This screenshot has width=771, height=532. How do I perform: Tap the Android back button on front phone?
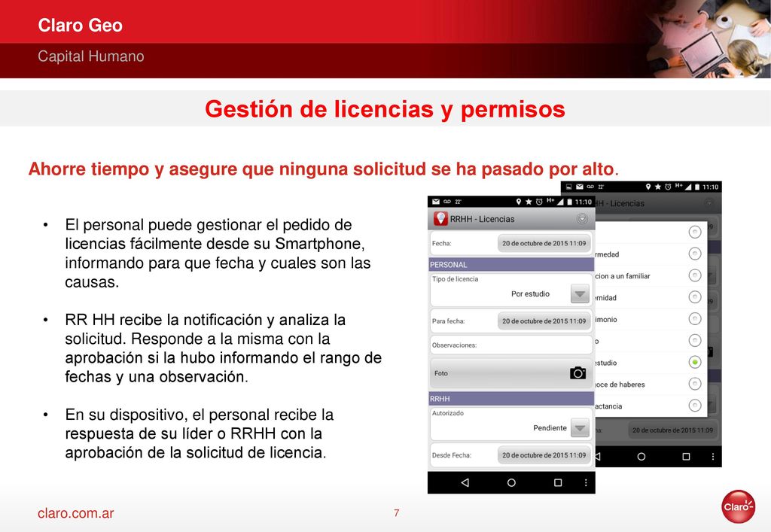465,482
